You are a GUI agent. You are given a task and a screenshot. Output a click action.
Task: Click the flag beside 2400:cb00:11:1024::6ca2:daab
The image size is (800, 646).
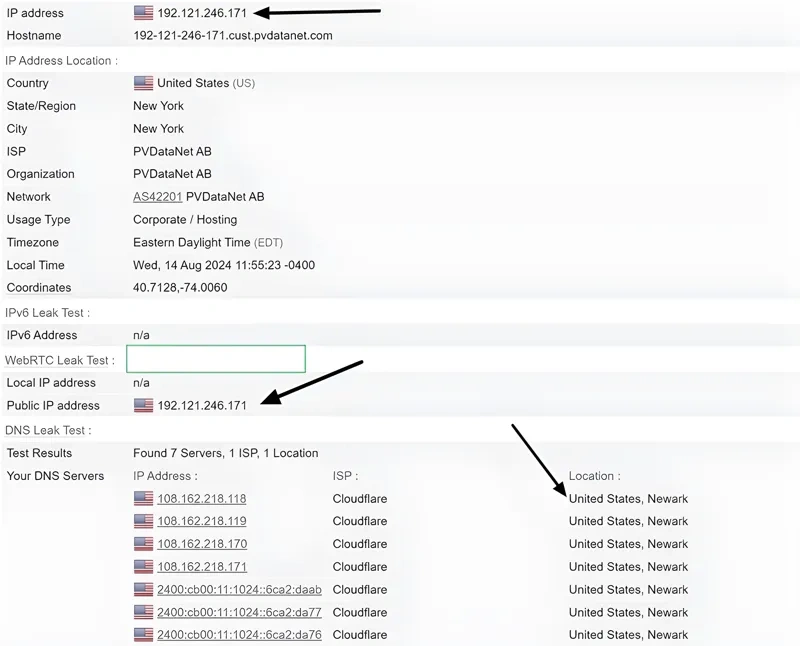142,590
